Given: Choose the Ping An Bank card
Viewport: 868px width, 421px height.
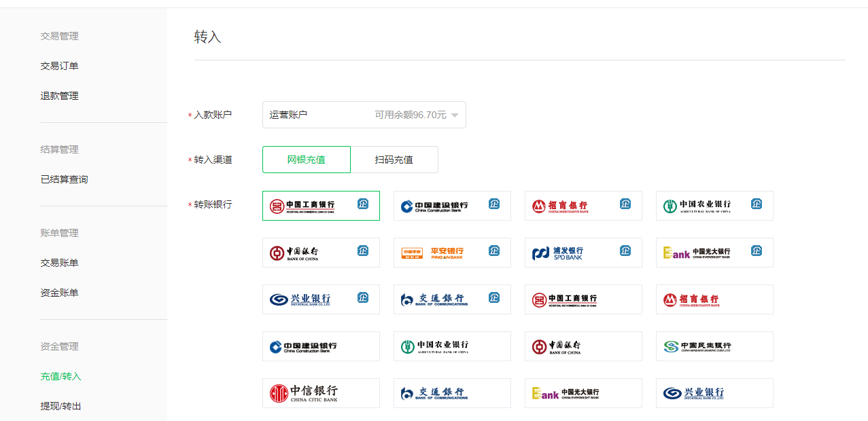Looking at the screenshot, I should pyautogui.click(x=452, y=253).
